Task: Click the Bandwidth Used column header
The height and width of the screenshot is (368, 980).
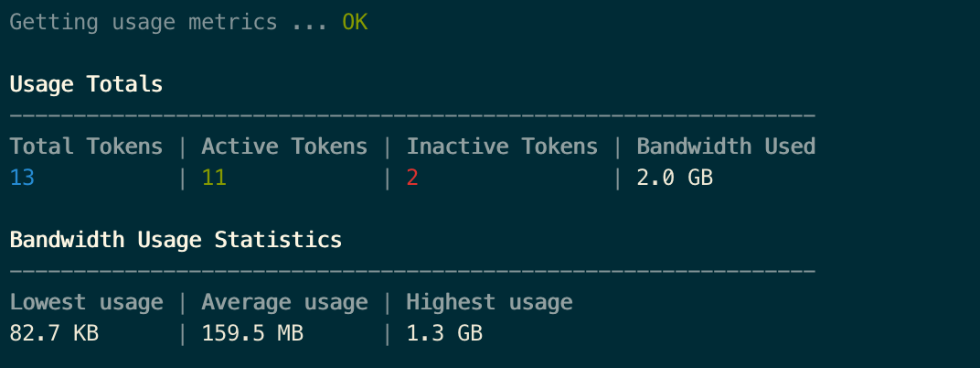Action: click(x=726, y=146)
